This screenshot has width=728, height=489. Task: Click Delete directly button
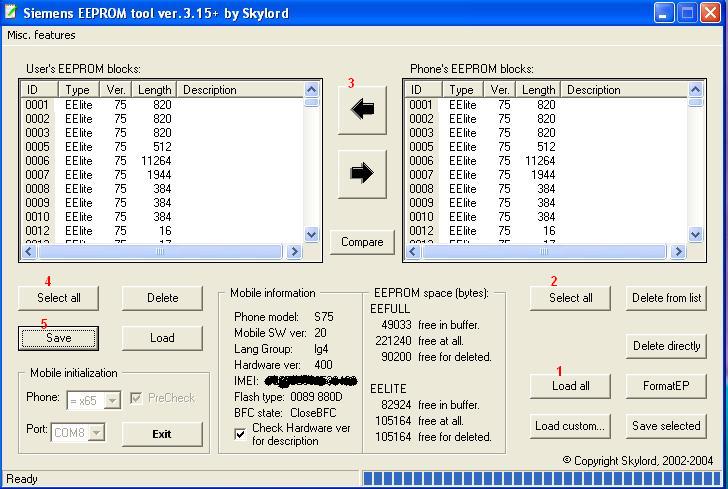[x=666, y=346]
